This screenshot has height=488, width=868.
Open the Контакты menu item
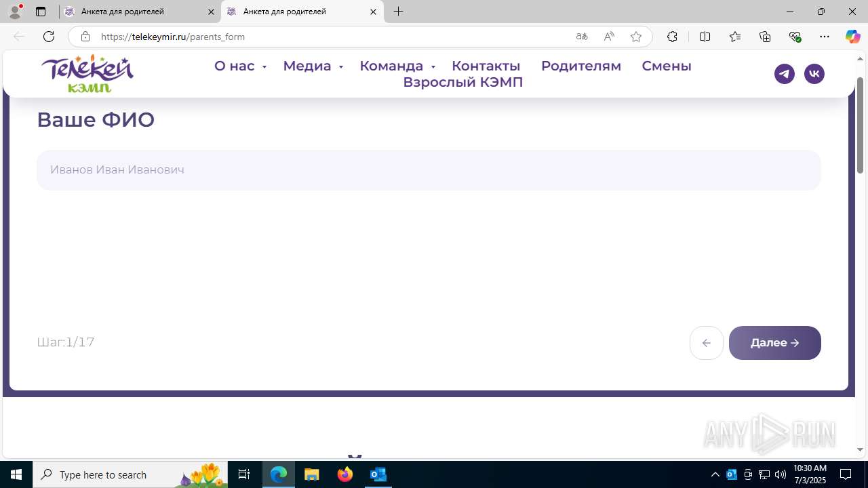(486, 66)
